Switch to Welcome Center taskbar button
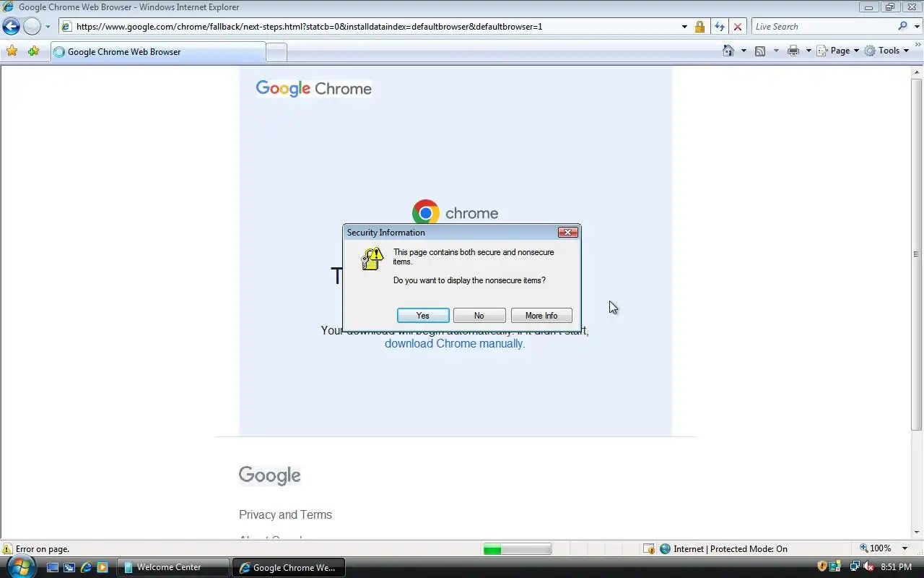This screenshot has height=578, width=924. point(173,567)
